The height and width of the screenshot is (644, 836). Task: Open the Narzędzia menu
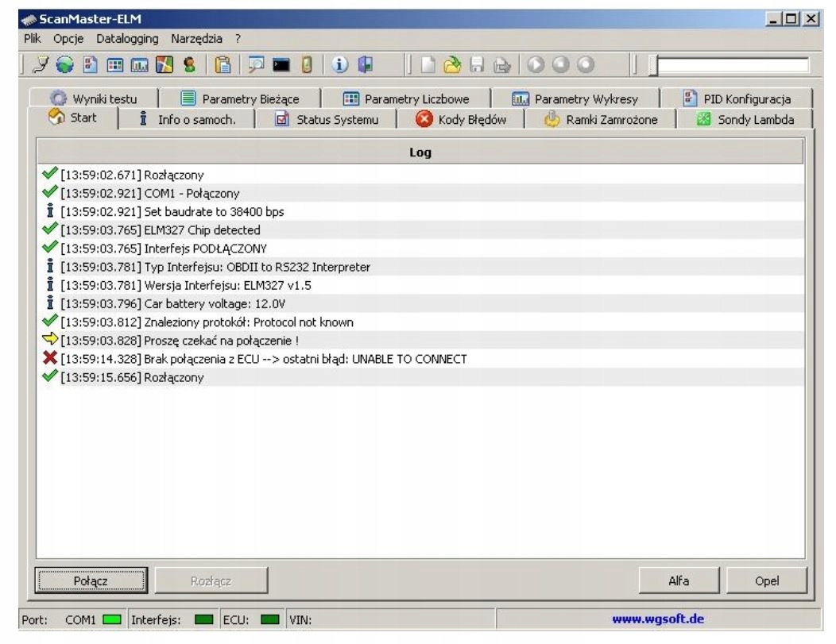pos(196,38)
